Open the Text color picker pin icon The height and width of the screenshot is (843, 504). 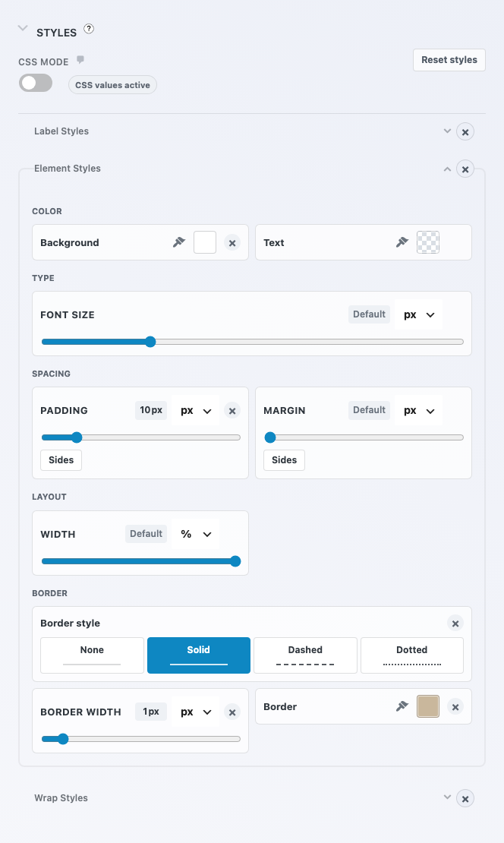tap(402, 242)
